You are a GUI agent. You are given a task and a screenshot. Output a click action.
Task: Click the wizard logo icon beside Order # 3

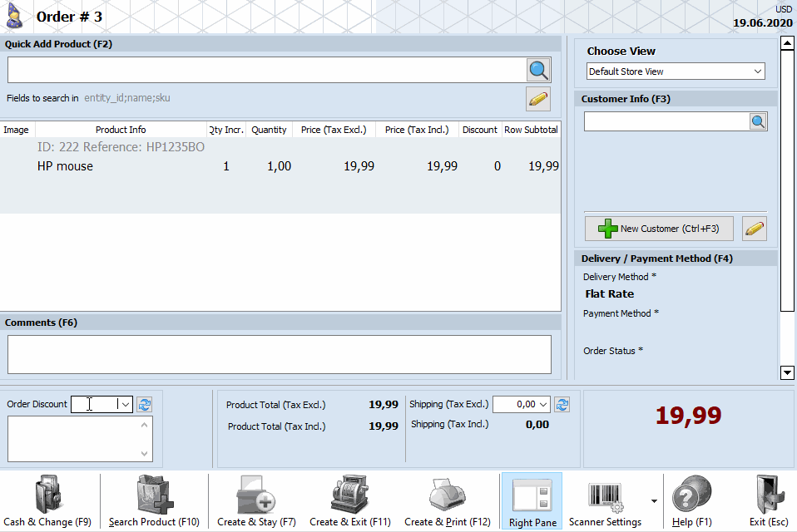[14, 17]
